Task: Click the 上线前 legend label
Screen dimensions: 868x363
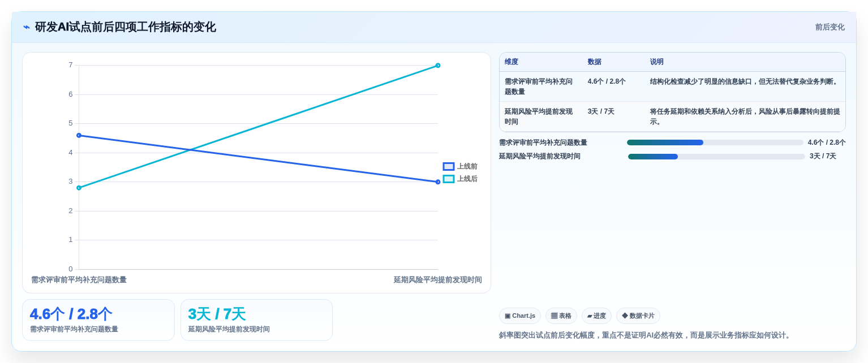Action: pyautogui.click(x=467, y=166)
